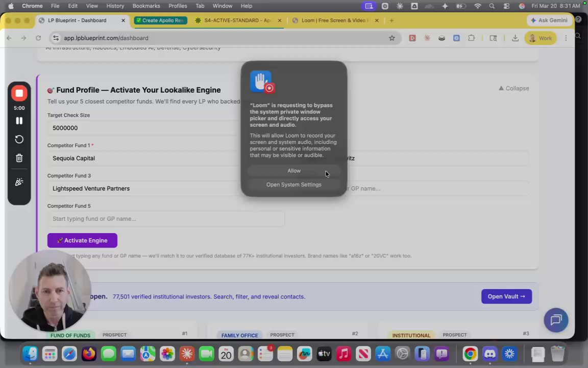Go forward in Chrome
Viewport: 588px width, 368px height.
tap(23, 38)
